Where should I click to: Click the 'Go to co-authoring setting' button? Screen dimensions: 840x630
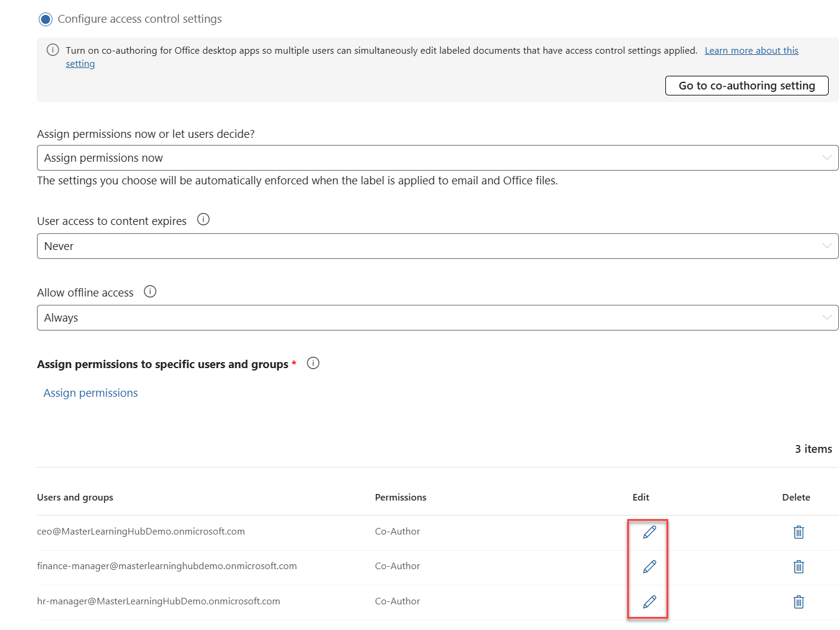click(746, 85)
